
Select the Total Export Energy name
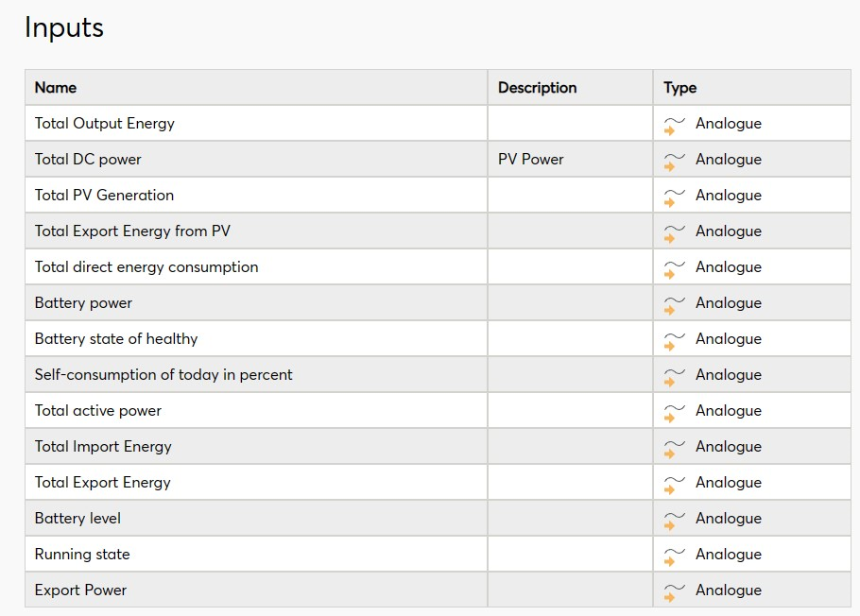tap(103, 483)
